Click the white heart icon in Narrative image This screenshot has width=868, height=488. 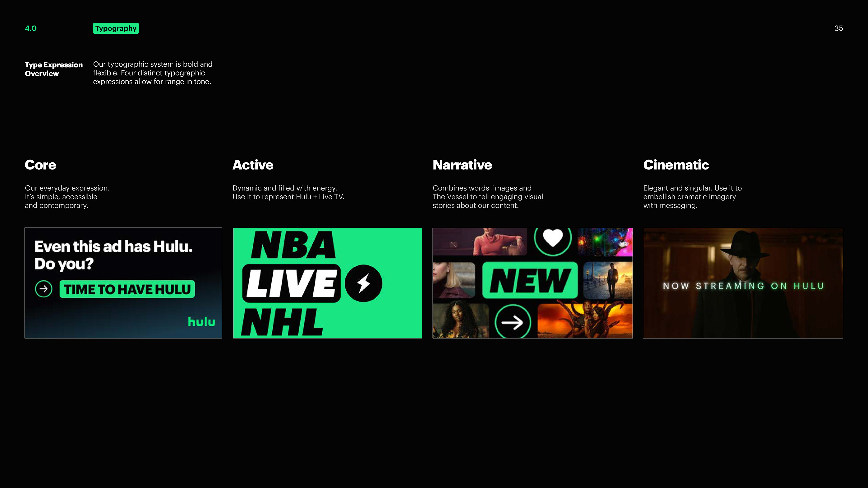click(553, 238)
